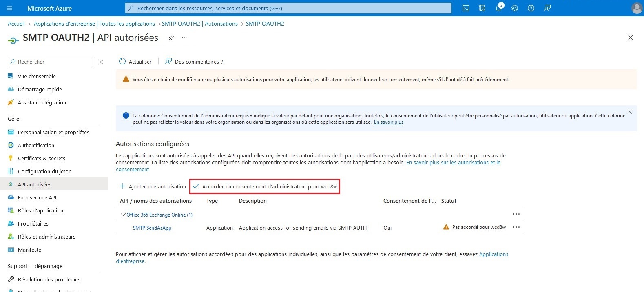Open Certificats & secrets

[42, 158]
